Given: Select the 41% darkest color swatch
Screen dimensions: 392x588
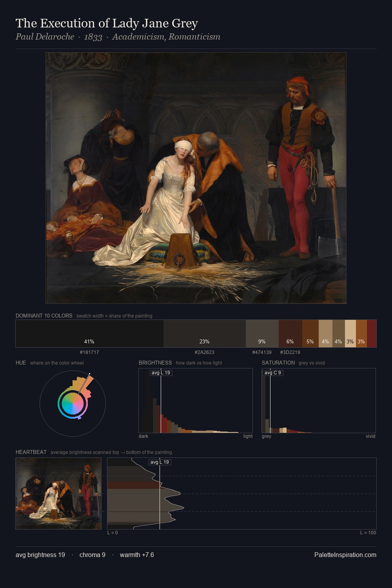Looking at the screenshot, I should pyautogui.click(x=89, y=334).
